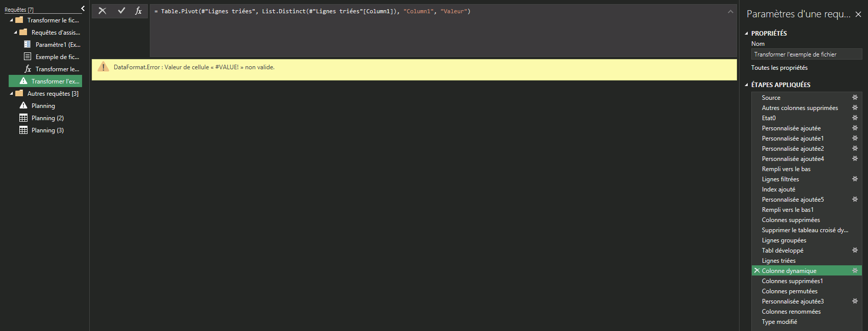868x331 pixels.
Task: Click the fx insert step icon
Action: 138,11
